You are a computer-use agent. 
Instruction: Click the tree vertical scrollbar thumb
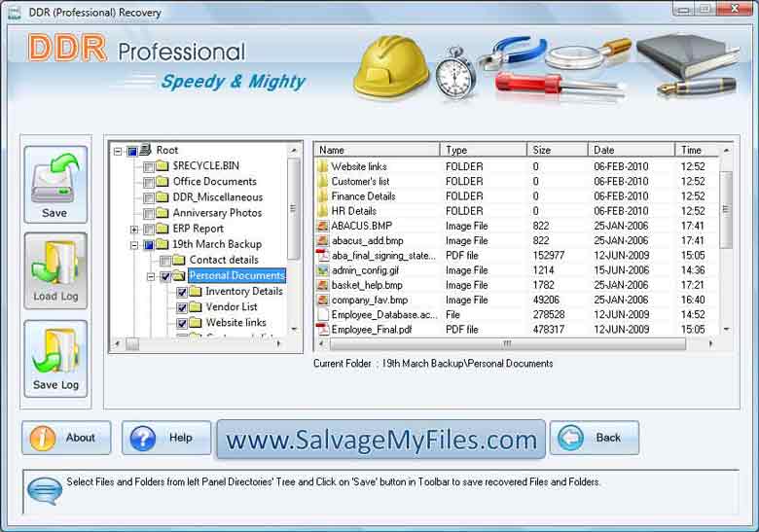pyautogui.click(x=293, y=208)
